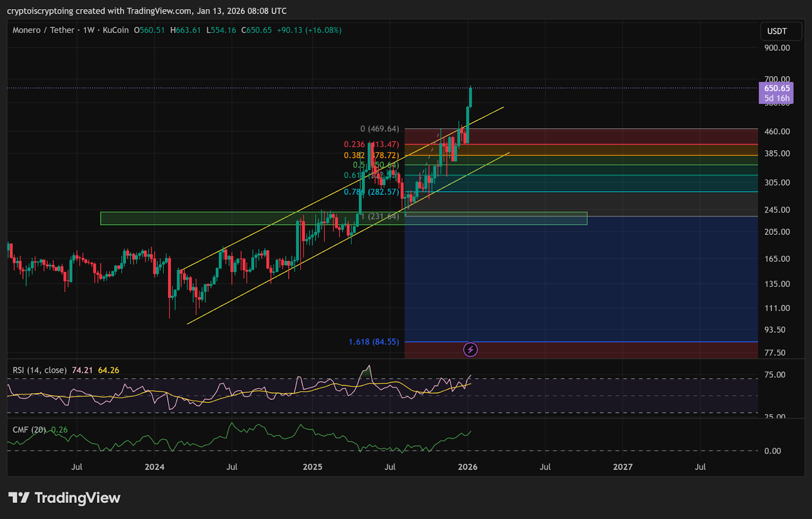Click the 2025 label on the time axis
812x519 pixels.
[313, 467]
